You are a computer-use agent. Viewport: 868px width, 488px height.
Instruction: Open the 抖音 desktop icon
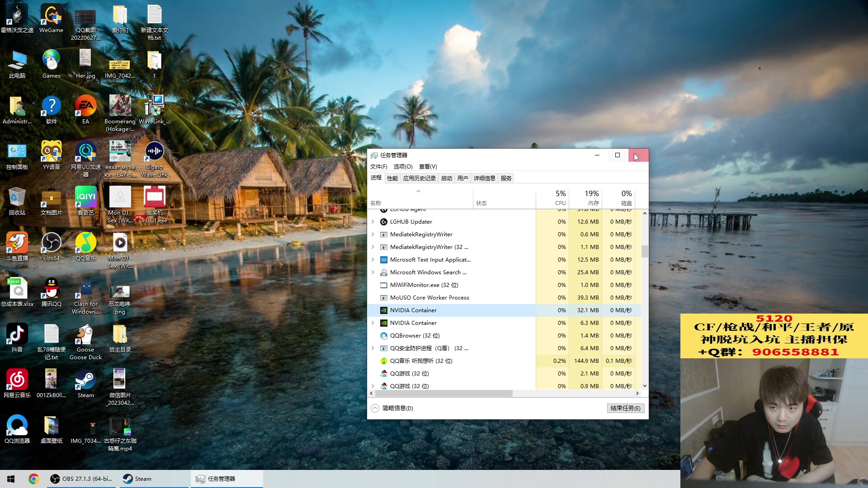tap(17, 338)
